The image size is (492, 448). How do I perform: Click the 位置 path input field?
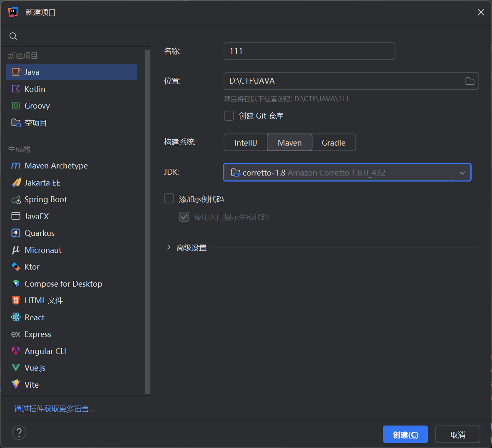coord(351,81)
